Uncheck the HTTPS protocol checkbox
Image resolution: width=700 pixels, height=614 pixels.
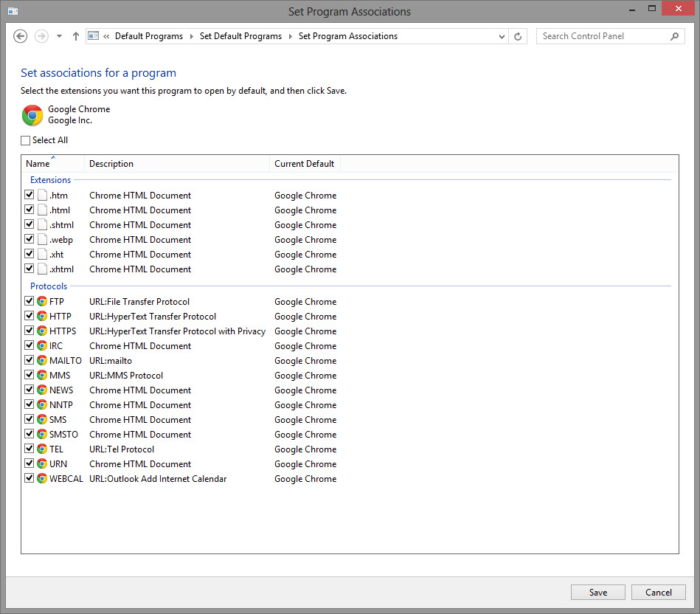point(30,331)
